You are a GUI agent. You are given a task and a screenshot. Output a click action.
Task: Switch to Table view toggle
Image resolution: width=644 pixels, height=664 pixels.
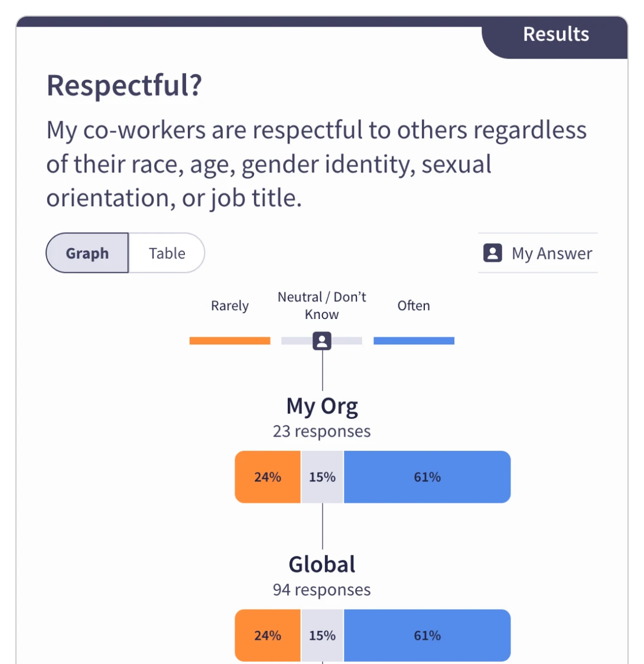[167, 253]
